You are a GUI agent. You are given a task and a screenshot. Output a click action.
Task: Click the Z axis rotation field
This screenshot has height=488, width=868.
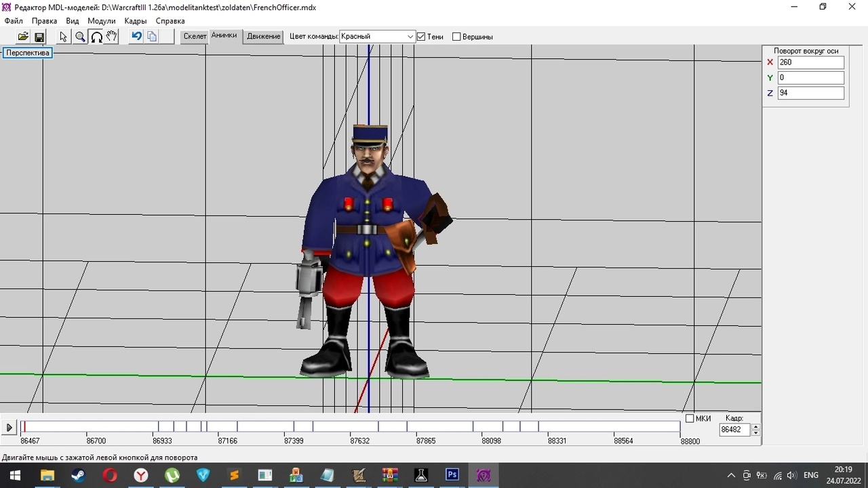[x=810, y=93]
